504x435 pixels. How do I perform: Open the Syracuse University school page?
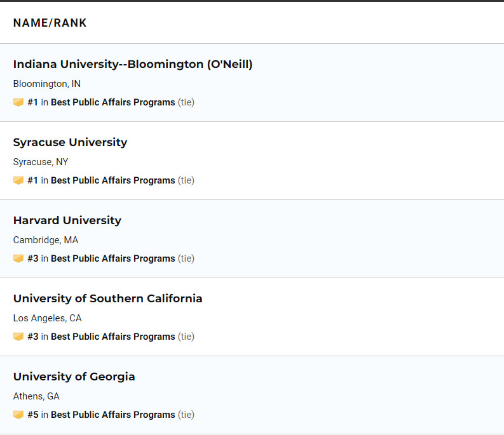[x=70, y=142]
